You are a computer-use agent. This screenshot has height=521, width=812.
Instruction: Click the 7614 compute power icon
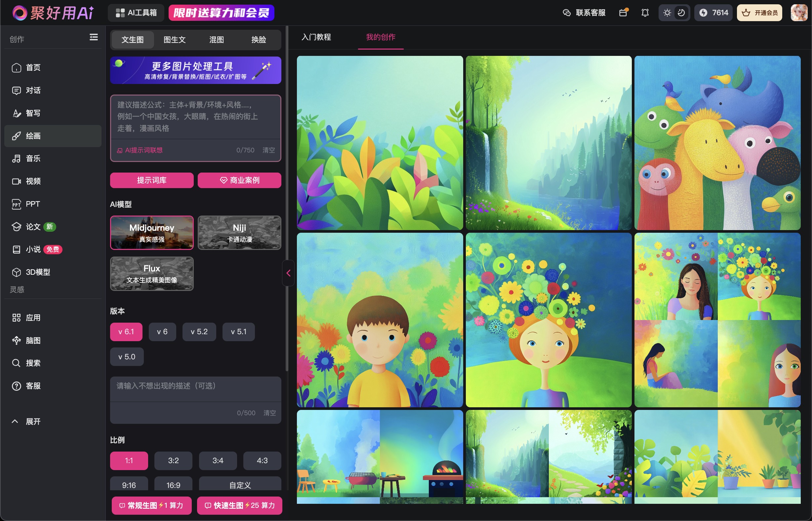704,13
